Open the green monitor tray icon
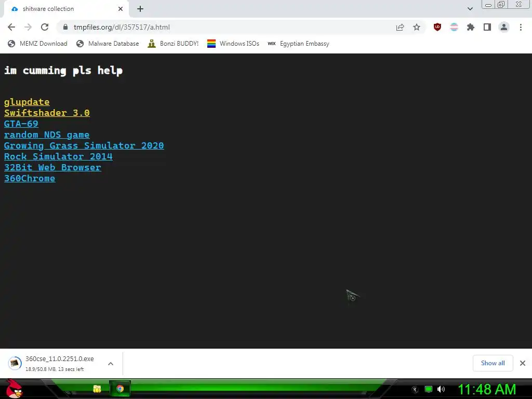 [429, 389]
